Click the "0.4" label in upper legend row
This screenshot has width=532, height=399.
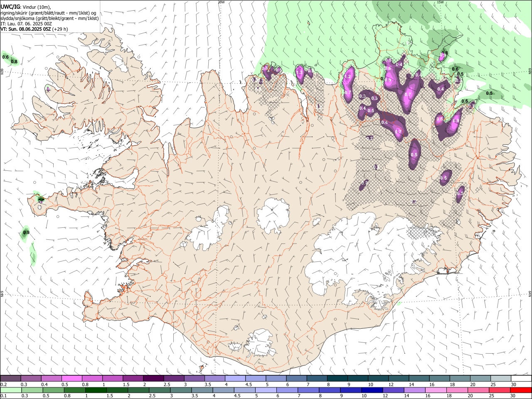[x=44, y=384]
